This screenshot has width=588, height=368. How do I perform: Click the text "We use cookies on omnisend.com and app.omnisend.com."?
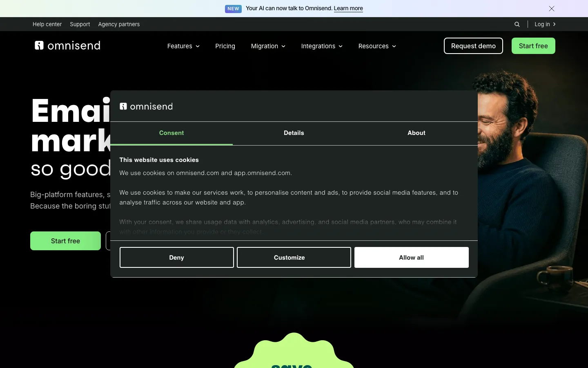[x=206, y=173]
